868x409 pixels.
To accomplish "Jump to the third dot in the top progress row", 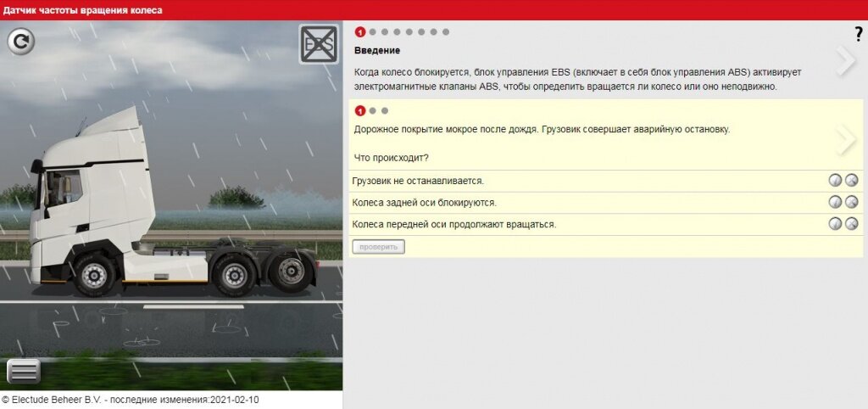I will pyautogui.click(x=385, y=32).
